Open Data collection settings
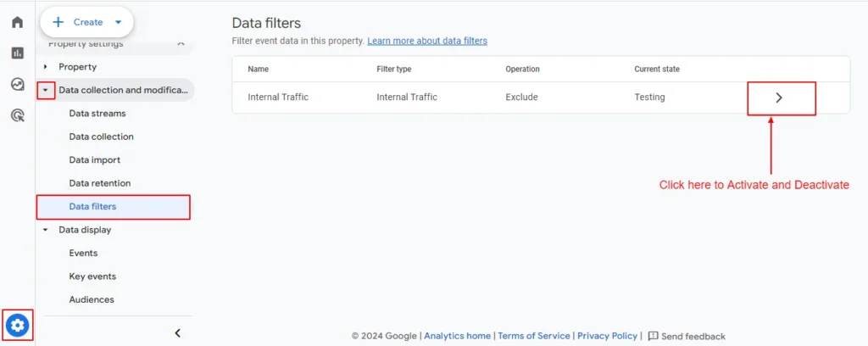This screenshot has width=868, height=346. coord(102,137)
